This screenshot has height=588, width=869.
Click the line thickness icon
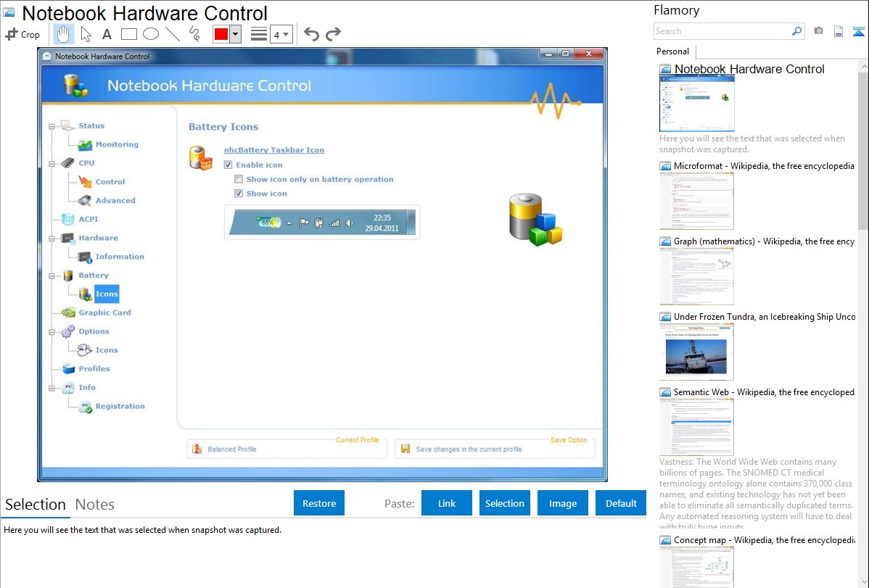point(259,34)
